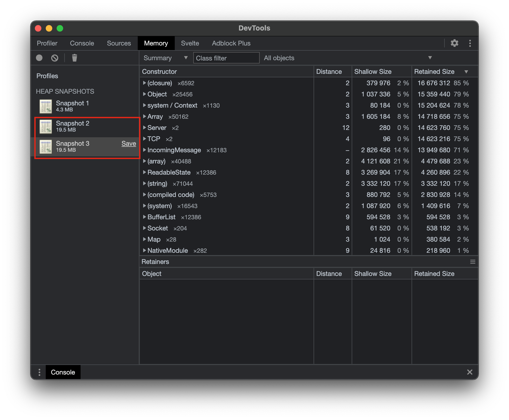The image size is (509, 420).
Task: Open the Sources tab
Action: click(x=119, y=43)
